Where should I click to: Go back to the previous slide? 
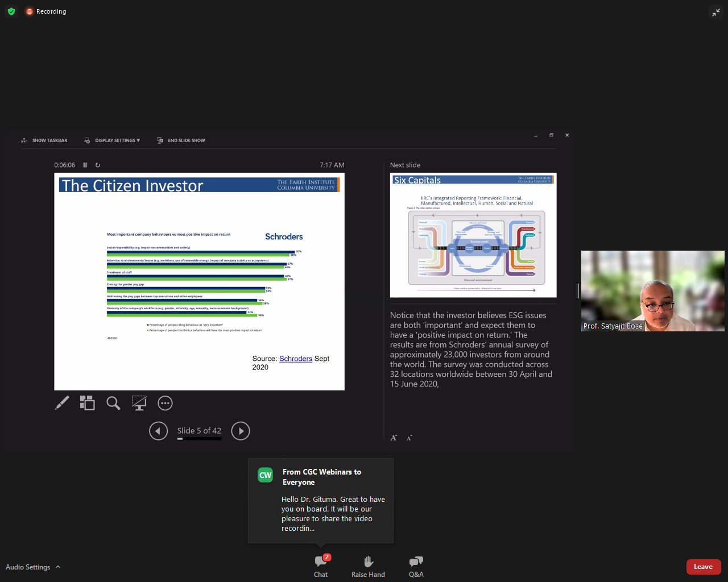pos(158,431)
